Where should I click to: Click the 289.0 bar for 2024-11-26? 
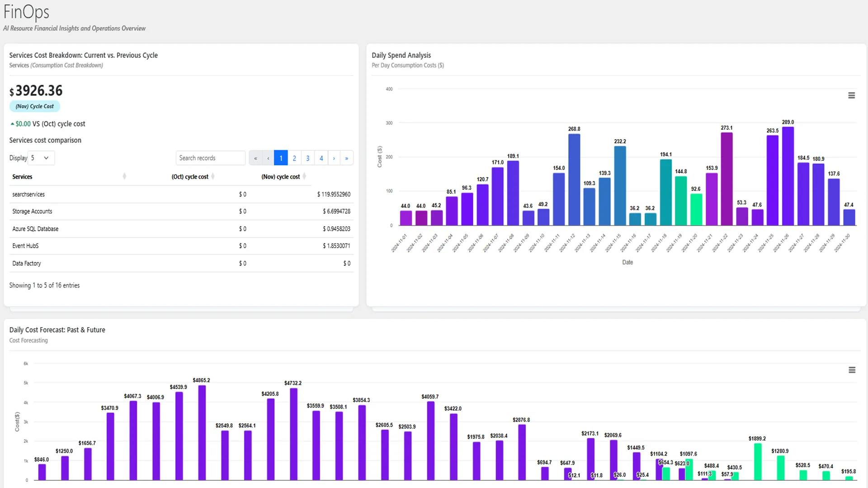(x=788, y=176)
